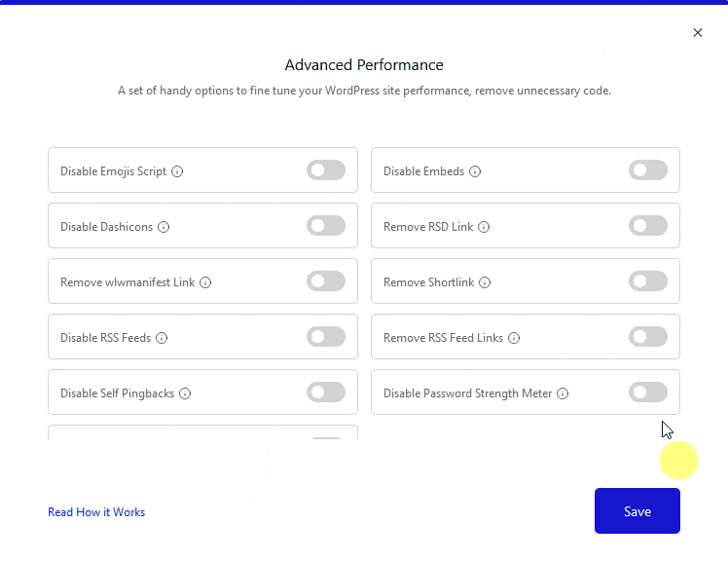Toggle Disable Password Strength Meter switch

tap(648, 393)
